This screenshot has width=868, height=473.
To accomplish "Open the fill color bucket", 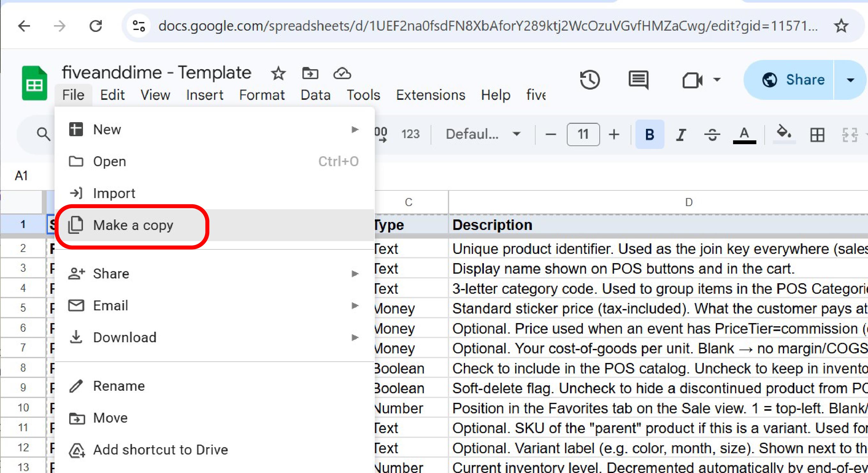I will click(784, 134).
